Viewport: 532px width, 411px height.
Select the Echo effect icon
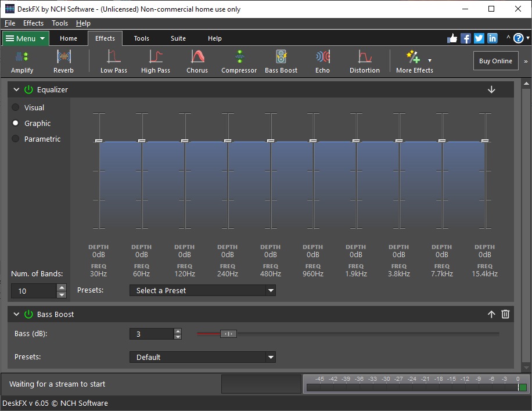point(322,60)
